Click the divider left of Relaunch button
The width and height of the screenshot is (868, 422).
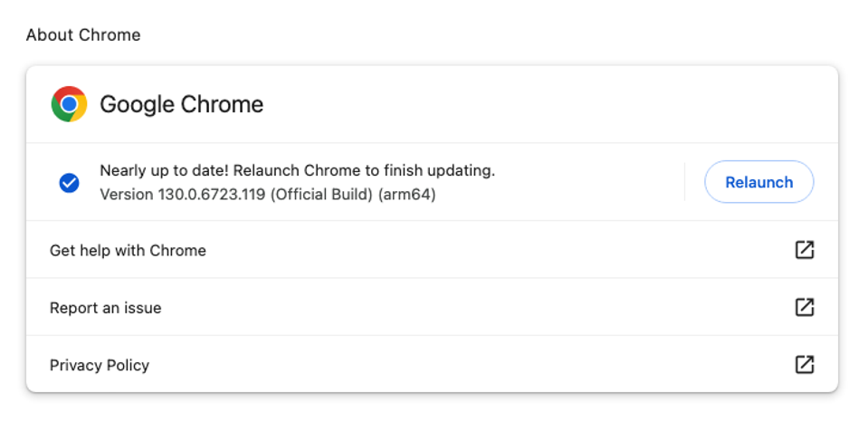point(685,182)
